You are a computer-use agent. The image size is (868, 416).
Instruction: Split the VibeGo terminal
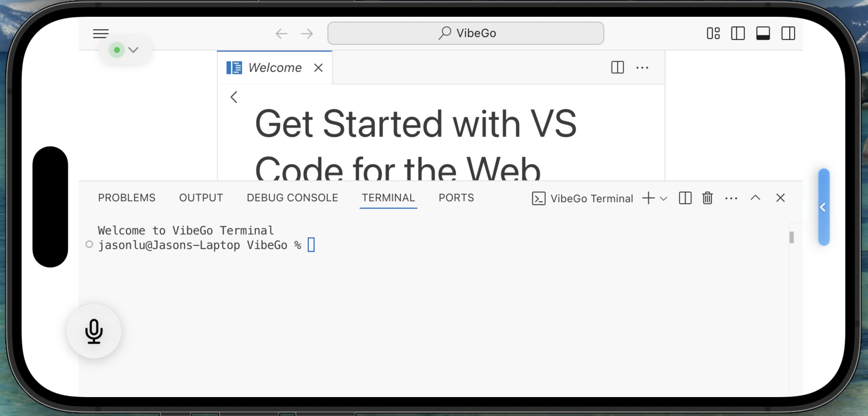[x=685, y=198]
